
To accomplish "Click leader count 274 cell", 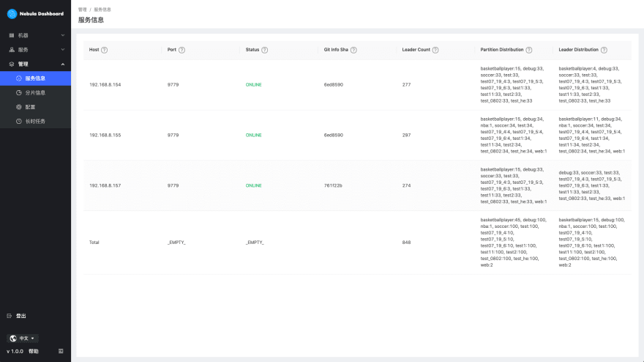I will point(406,185).
